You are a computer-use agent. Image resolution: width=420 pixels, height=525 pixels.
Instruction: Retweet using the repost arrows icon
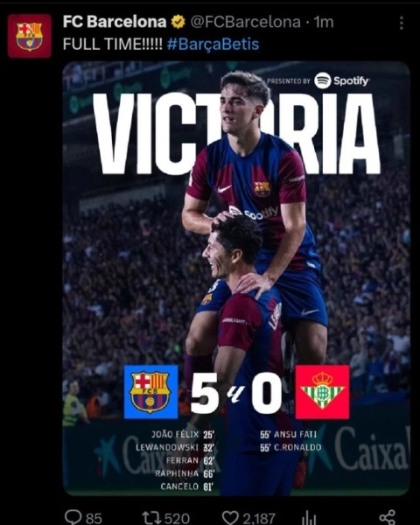[151, 518]
